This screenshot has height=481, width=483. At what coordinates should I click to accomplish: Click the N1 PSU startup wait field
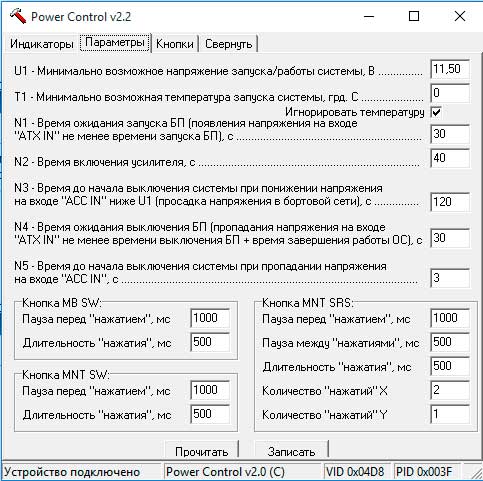point(450,134)
